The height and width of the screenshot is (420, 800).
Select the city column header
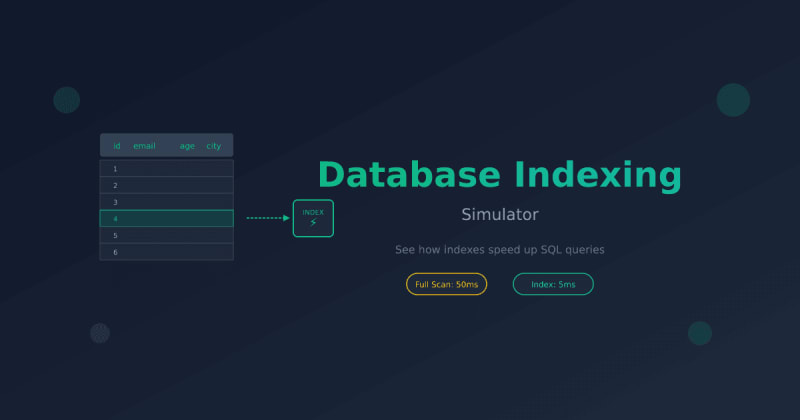click(214, 146)
